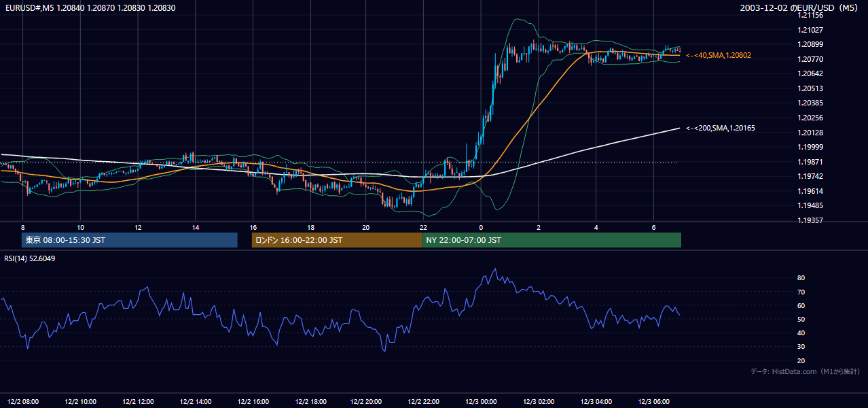Click the 12/3 02:00 date label

click(x=539, y=401)
